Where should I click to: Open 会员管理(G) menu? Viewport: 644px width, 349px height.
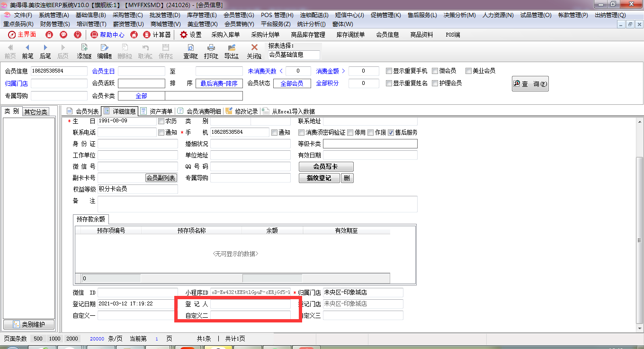pyautogui.click(x=239, y=15)
